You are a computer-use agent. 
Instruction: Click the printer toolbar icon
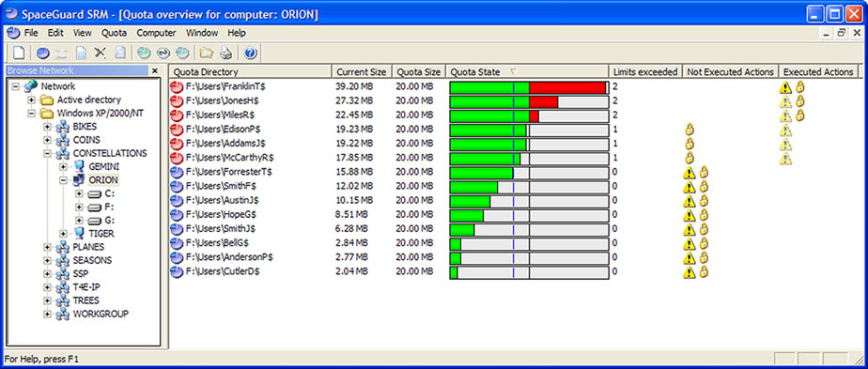pyautogui.click(x=225, y=54)
